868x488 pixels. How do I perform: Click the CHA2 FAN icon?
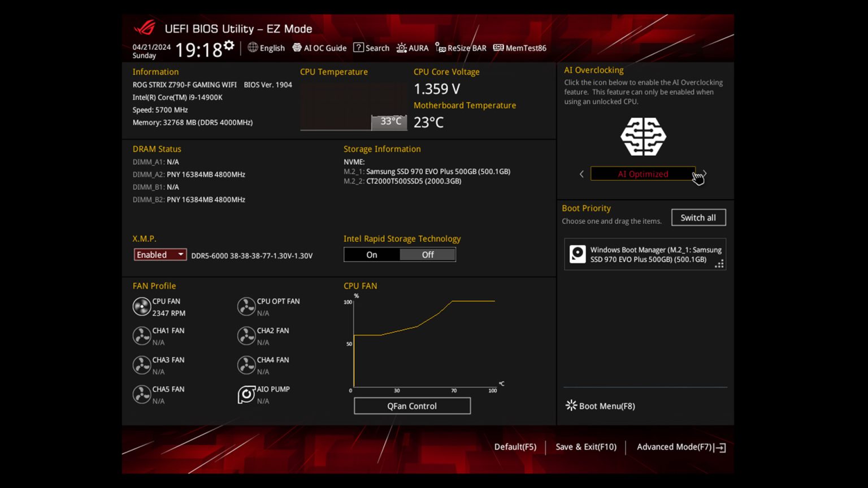(246, 336)
